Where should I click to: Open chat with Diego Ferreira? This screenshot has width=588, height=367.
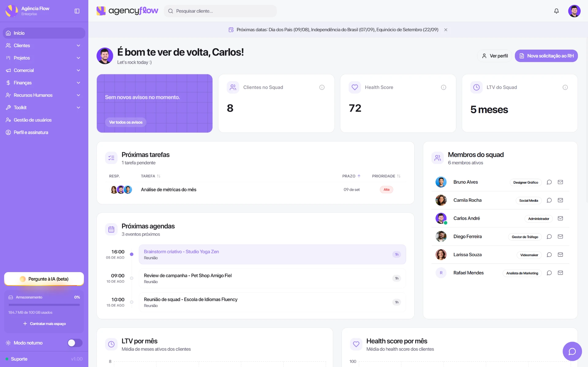(549, 237)
